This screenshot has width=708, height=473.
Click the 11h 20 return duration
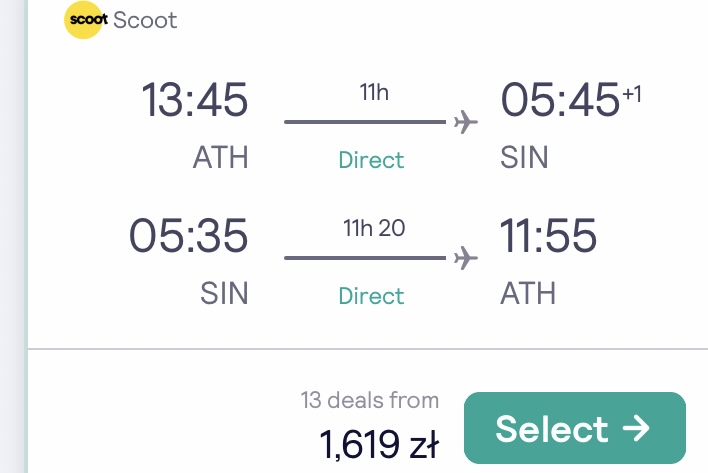tap(374, 228)
